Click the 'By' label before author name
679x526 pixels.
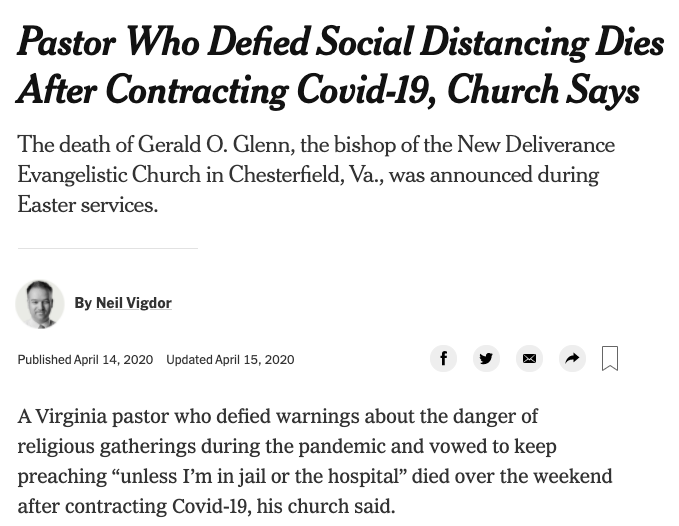[83, 303]
